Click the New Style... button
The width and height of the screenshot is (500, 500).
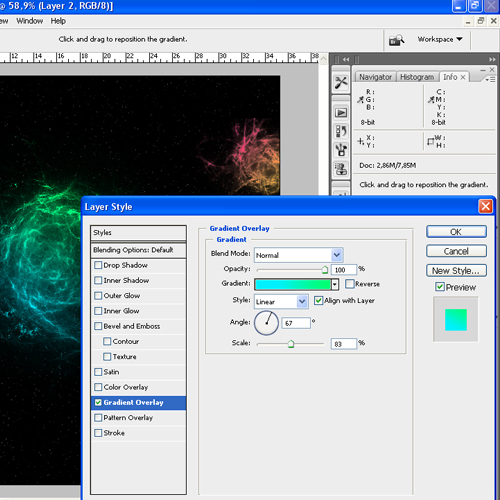[x=456, y=271]
